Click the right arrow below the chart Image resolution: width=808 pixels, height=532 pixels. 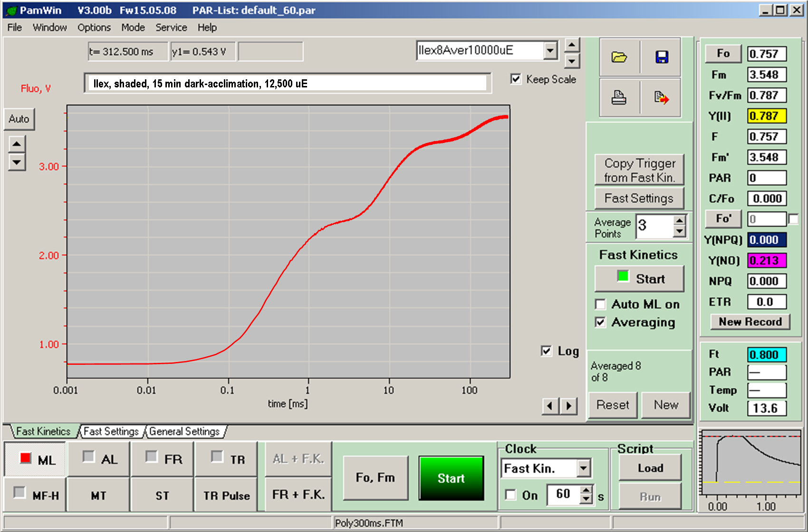click(569, 406)
